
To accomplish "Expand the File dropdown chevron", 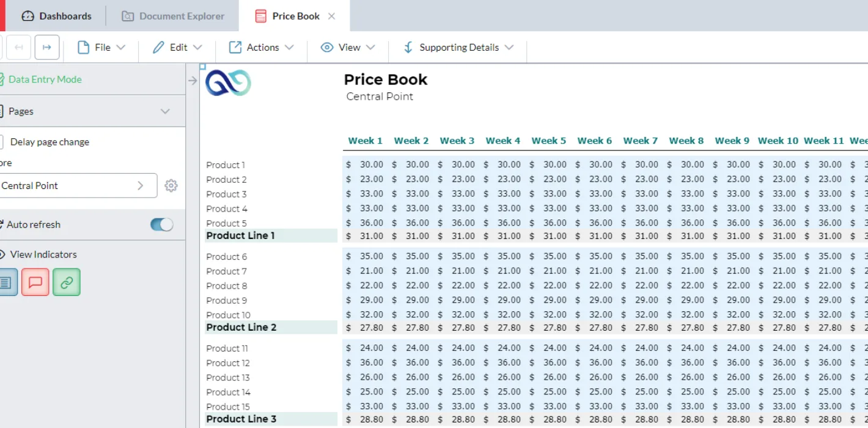I will [121, 47].
